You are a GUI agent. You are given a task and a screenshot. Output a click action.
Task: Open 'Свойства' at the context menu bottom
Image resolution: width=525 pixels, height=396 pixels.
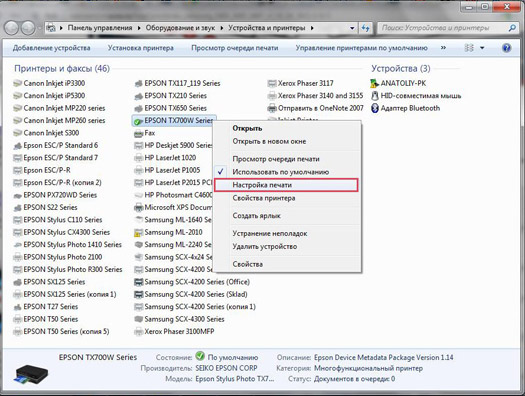pyautogui.click(x=248, y=264)
